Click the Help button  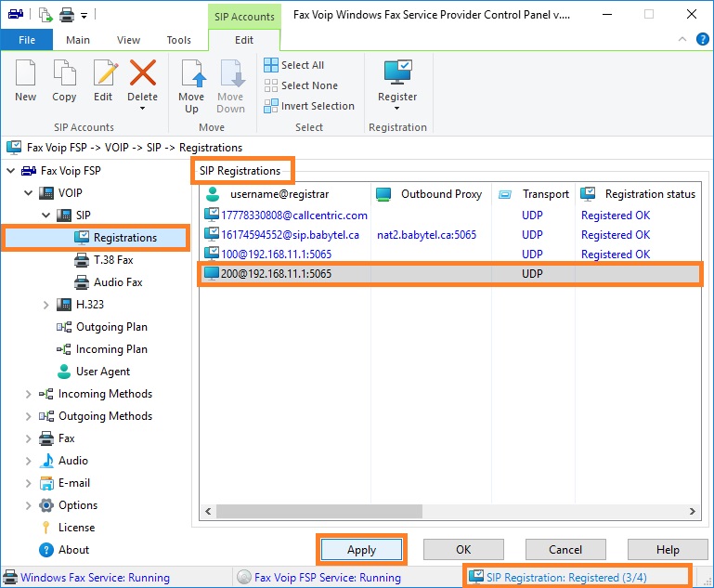[x=668, y=550]
